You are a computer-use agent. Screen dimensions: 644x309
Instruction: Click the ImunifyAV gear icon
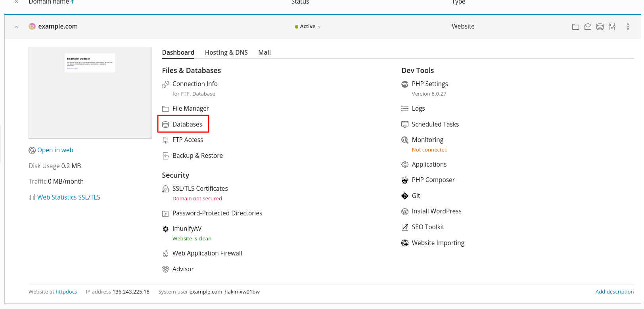click(x=165, y=229)
